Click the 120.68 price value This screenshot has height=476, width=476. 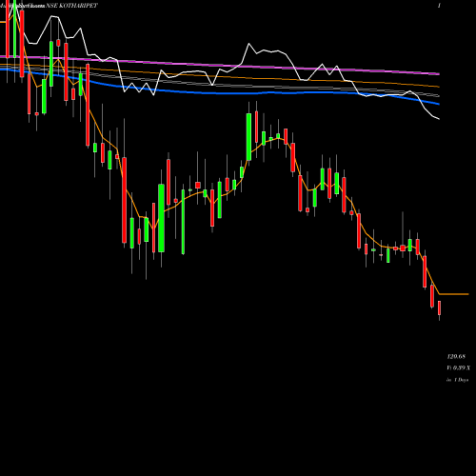[x=456, y=357]
